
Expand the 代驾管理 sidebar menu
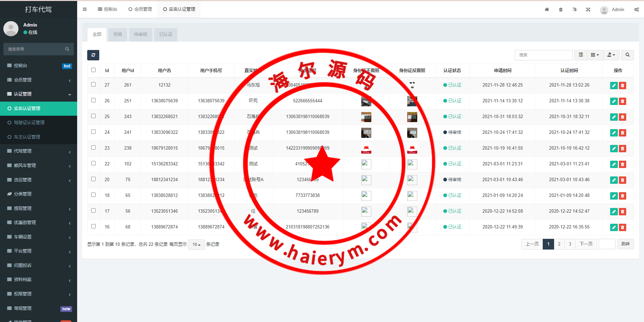pos(39,151)
